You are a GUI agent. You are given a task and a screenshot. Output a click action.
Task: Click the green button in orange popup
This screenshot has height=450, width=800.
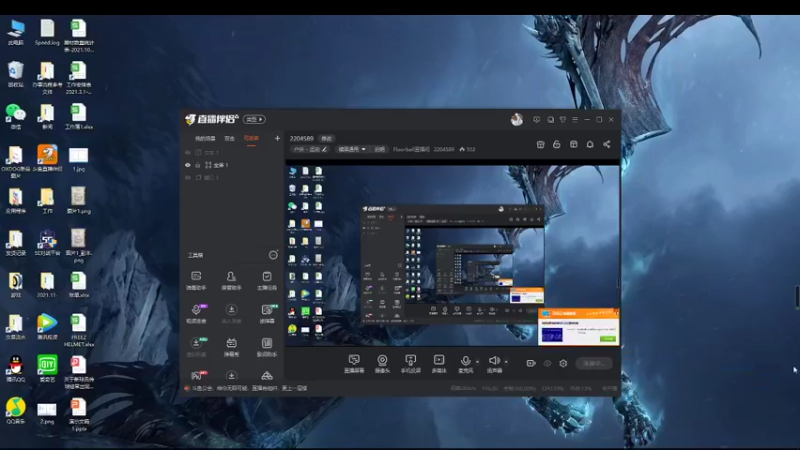pyautogui.click(x=607, y=339)
